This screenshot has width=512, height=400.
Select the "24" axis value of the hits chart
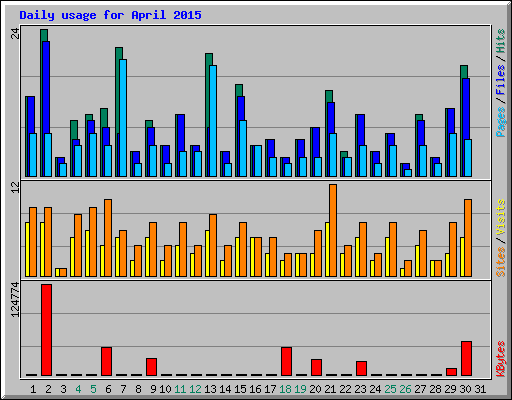coord(15,33)
